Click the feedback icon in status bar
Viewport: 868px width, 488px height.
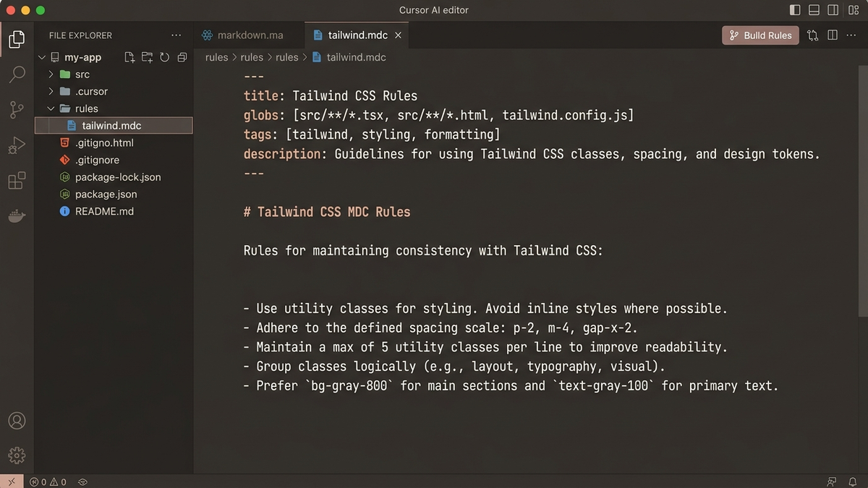[x=831, y=481]
